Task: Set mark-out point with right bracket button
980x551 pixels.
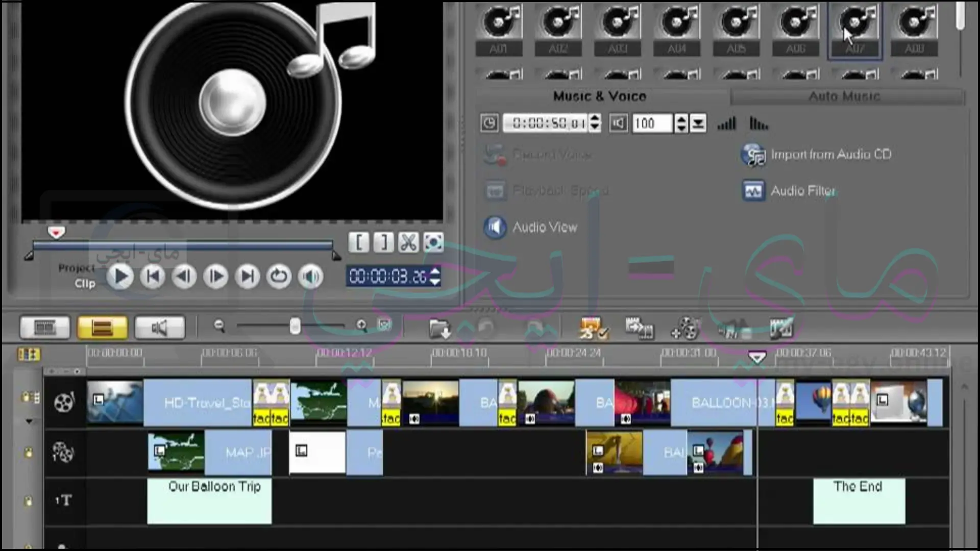Action: [x=384, y=242]
